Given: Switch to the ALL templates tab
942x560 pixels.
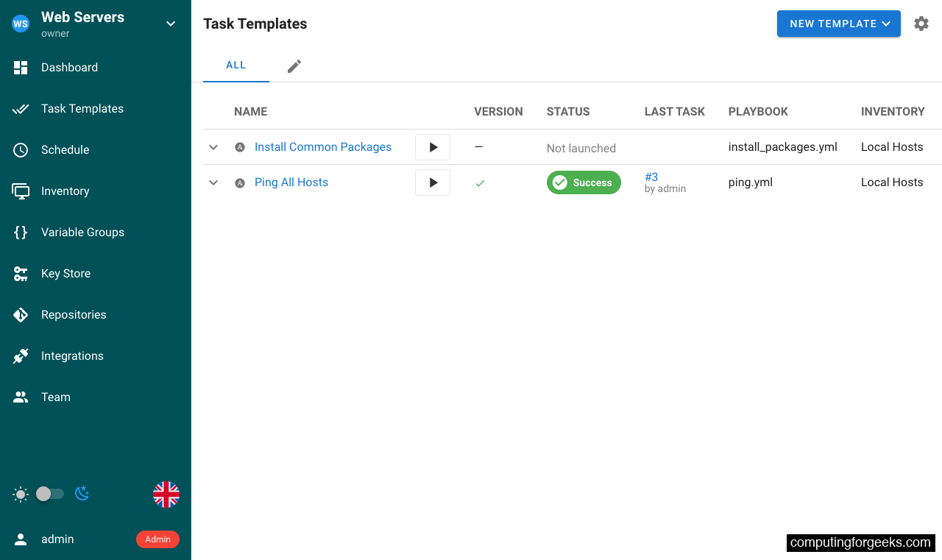Looking at the screenshot, I should pyautogui.click(x=235, y=65).
